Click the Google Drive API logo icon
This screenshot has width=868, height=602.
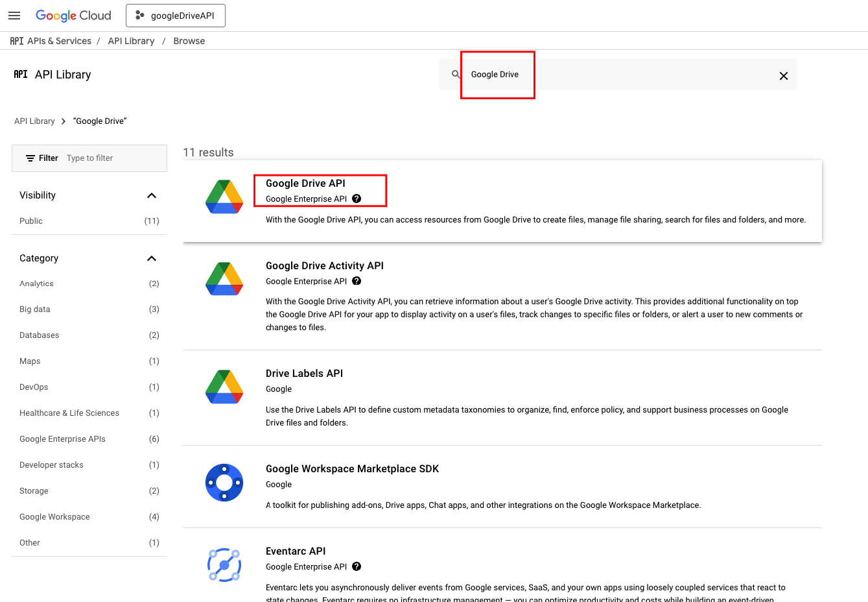click(x=224, y=197)
